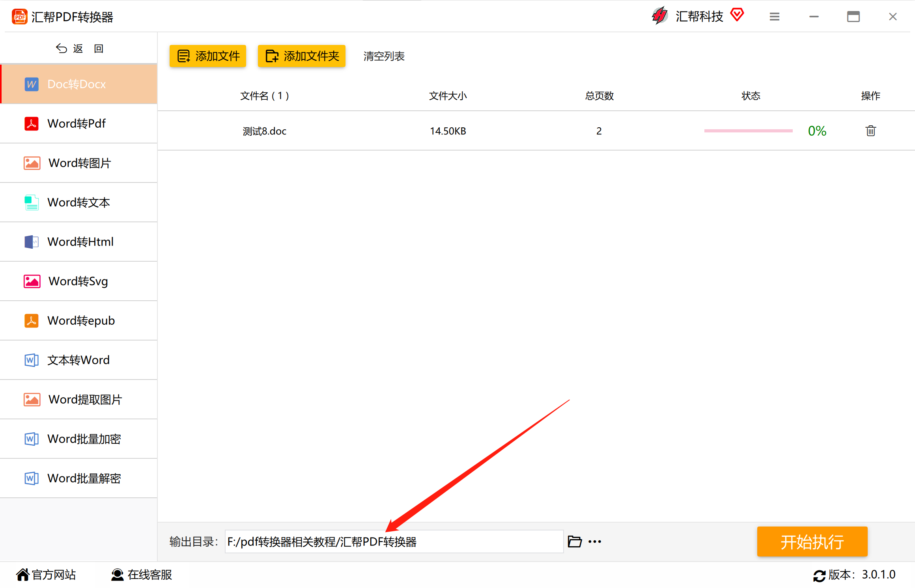Screen dimensions: 915x588
Task: Choose Word转文本 in the sidebar
Action: pos(79,202)
